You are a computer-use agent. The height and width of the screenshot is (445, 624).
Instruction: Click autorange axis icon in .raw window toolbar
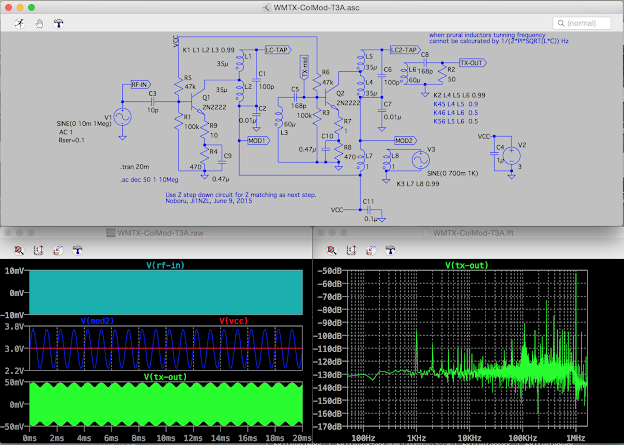coord(38,250)
